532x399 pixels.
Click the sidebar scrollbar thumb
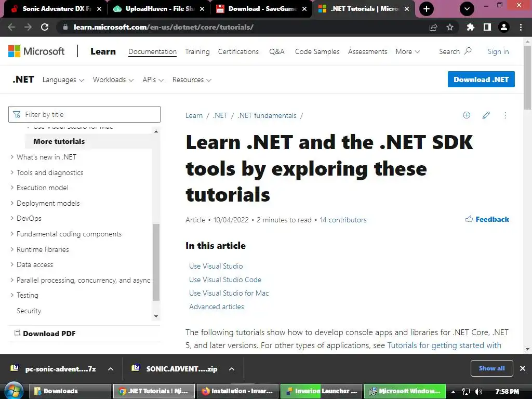click(x=156, y=262)
